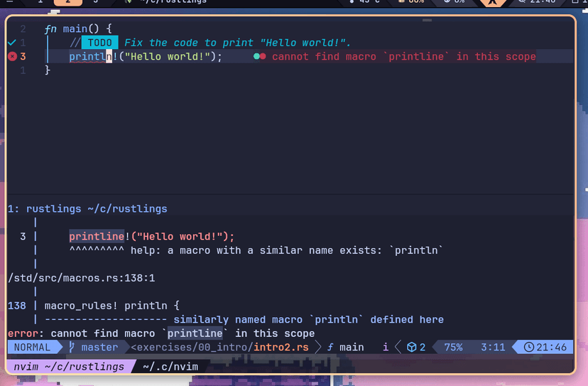Image resolution: width=588 pixels, height=386 pixels.
Task: Click the git branch icon in statusline
Action: (72, 348)
